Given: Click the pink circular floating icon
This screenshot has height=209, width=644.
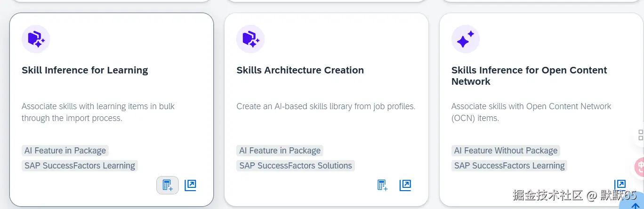Looking at the screenshot, I should tap(640, 167).
